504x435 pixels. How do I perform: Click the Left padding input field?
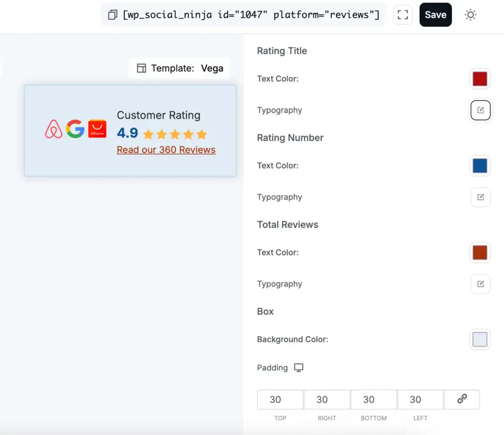click(420, 400)
